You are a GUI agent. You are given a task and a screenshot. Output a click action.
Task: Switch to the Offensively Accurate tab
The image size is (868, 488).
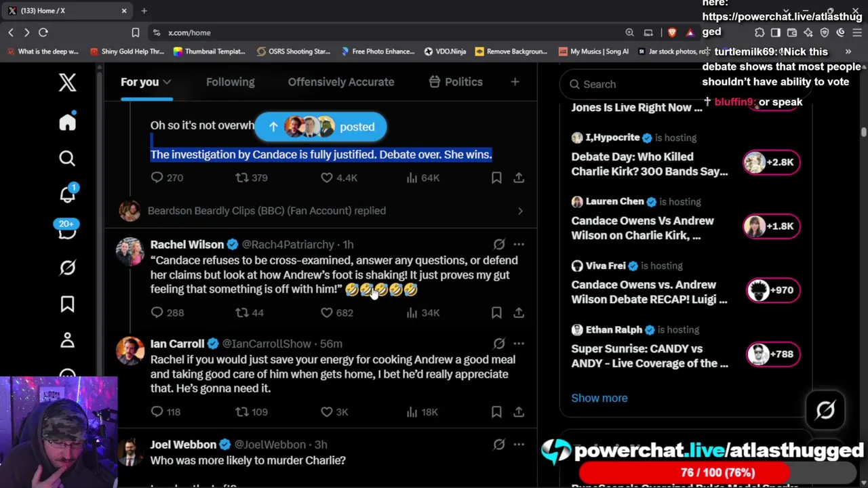pyautogui.click(x=341, y=82)
